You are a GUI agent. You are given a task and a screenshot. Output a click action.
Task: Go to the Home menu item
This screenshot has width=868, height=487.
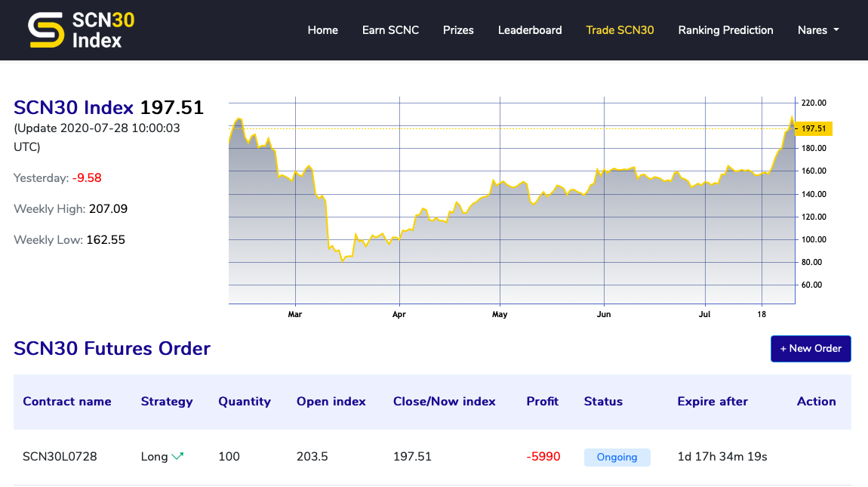click(x=322, y=30)
